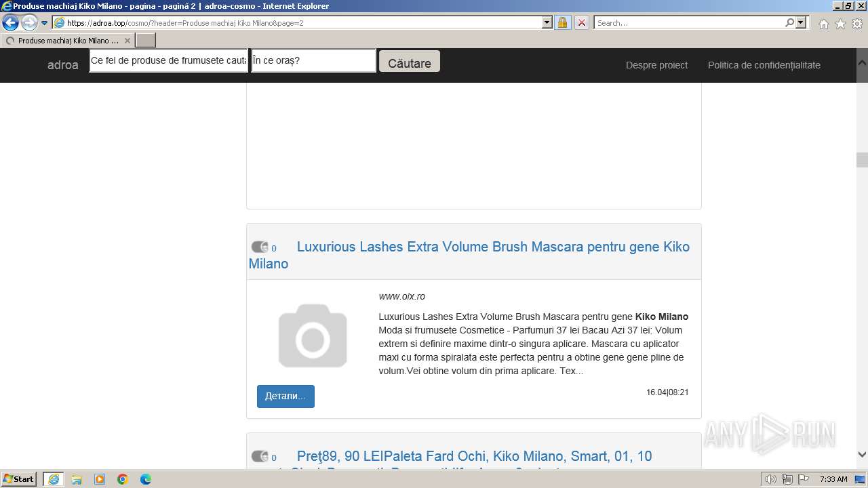Image resolution: width=868 pixels, height=488 pixels.
Task: Click the www.olx.ro source text
Action: pyautogui.click(x=402, y=296)
